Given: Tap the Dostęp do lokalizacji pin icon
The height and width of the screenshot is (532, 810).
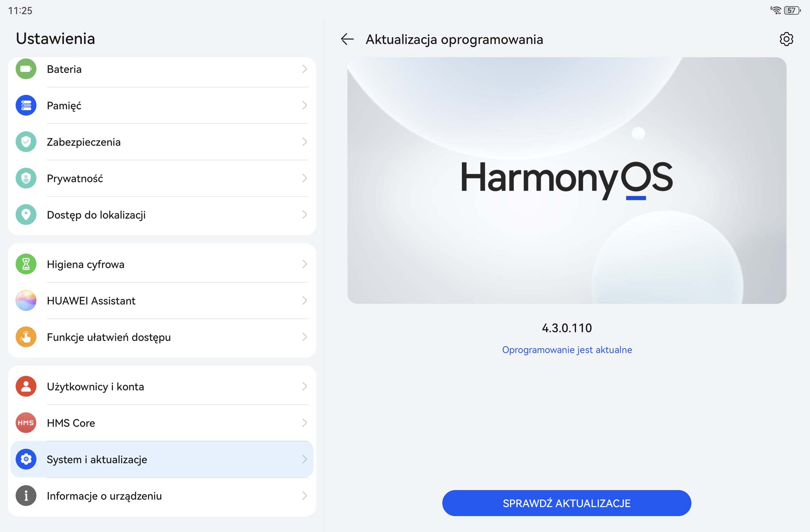Looking at the screenshot, I should 26,215.
